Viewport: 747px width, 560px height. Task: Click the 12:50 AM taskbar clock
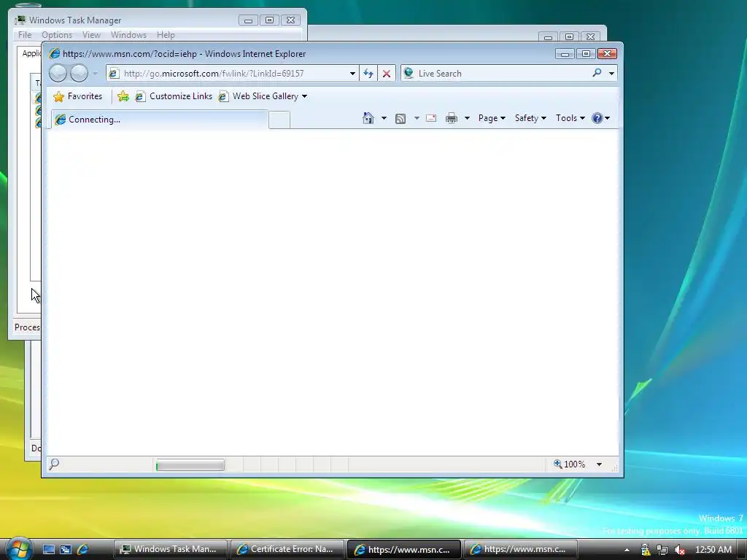click(713, 550)
